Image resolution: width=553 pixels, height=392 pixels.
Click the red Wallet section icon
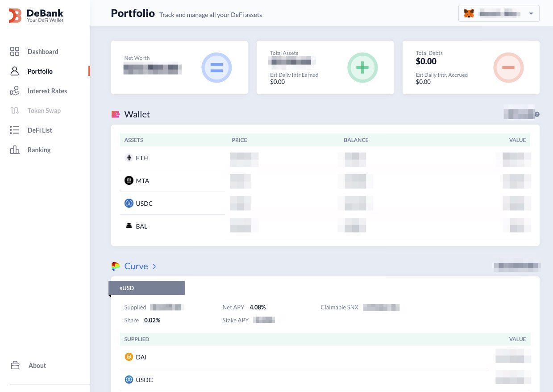(x=116, y=114)
